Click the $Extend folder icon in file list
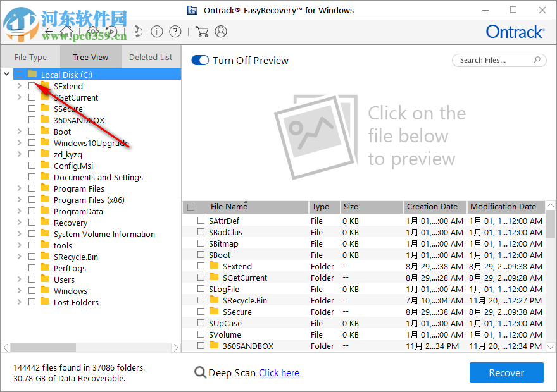The width and height of the screenshot is (557, 392). [214, 266]
